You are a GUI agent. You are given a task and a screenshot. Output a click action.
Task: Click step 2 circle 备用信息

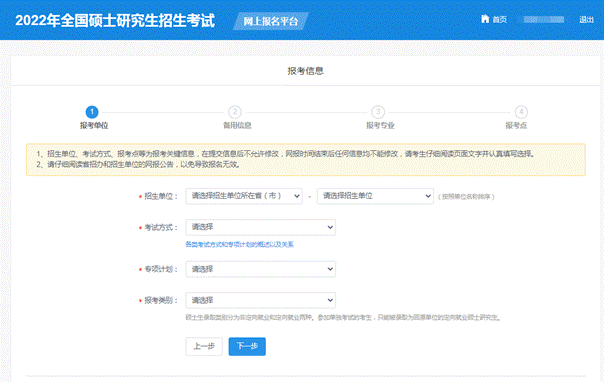click(235, 112)
